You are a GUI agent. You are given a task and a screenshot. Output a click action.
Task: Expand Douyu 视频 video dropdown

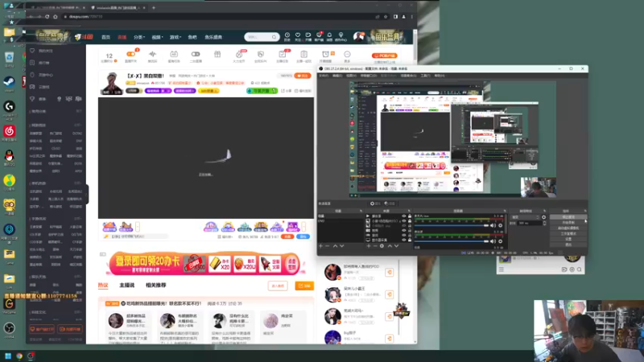(157, 37)
